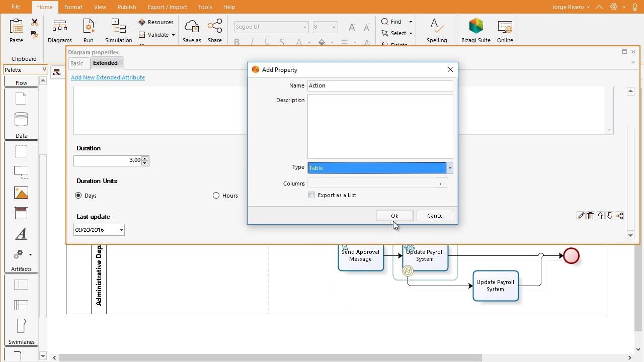Switch to the Format tab
Screen dimensions: 644x362
[73, 7]
